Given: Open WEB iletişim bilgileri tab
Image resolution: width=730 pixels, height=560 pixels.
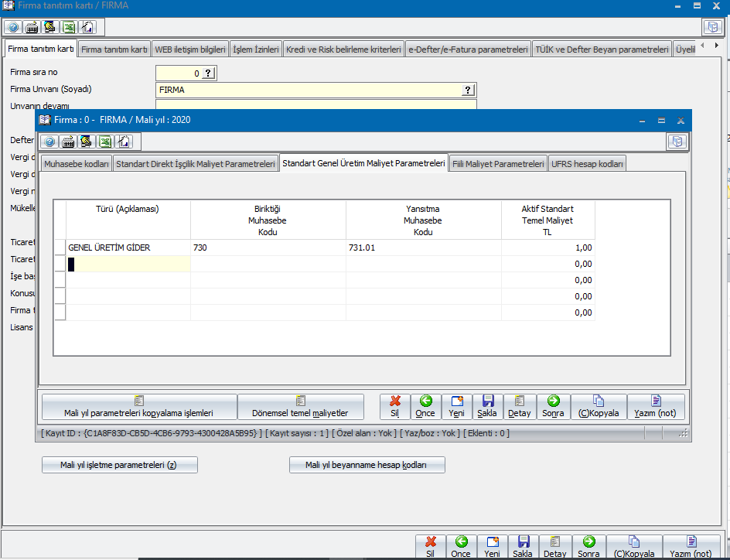Looking at the screenshot, I should click(x=190, y=50).
